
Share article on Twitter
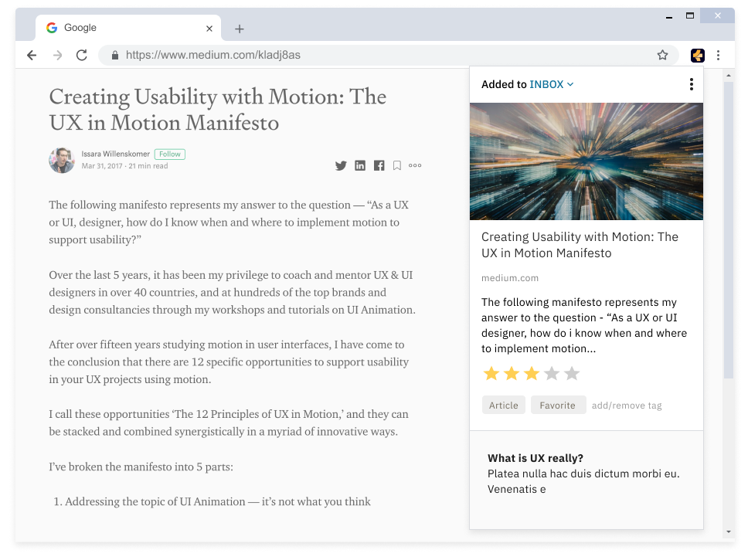point(341,165)
